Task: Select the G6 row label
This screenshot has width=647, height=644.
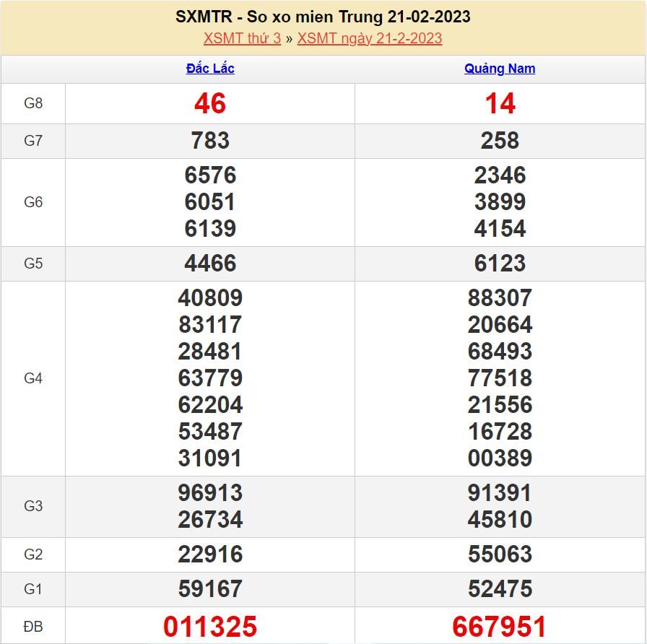Action: click(33, 202)
